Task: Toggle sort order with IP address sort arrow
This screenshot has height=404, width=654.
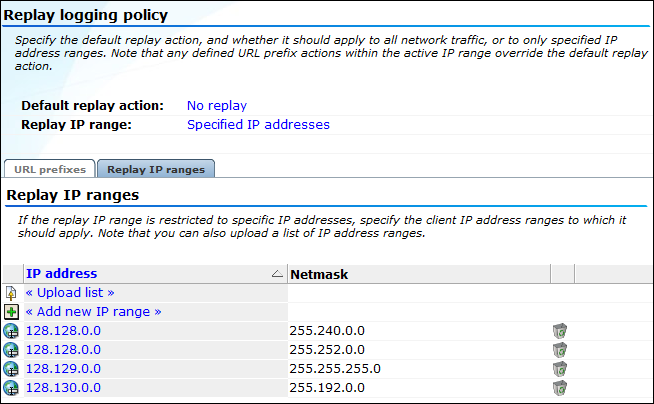Action: [277, 274]
